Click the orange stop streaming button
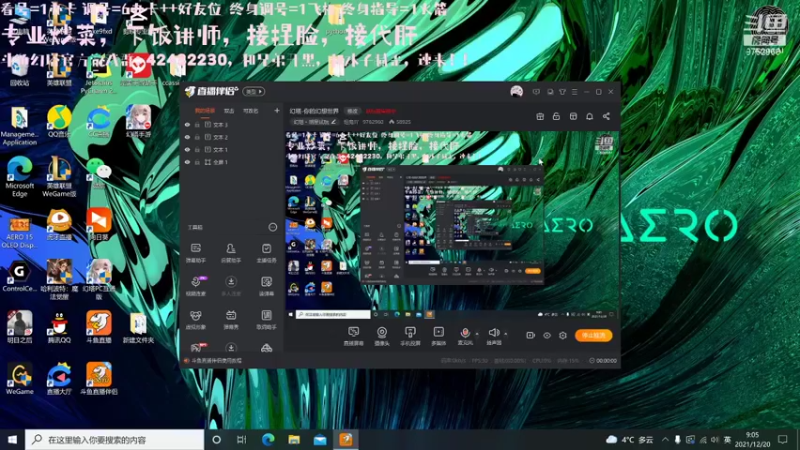 593,335
